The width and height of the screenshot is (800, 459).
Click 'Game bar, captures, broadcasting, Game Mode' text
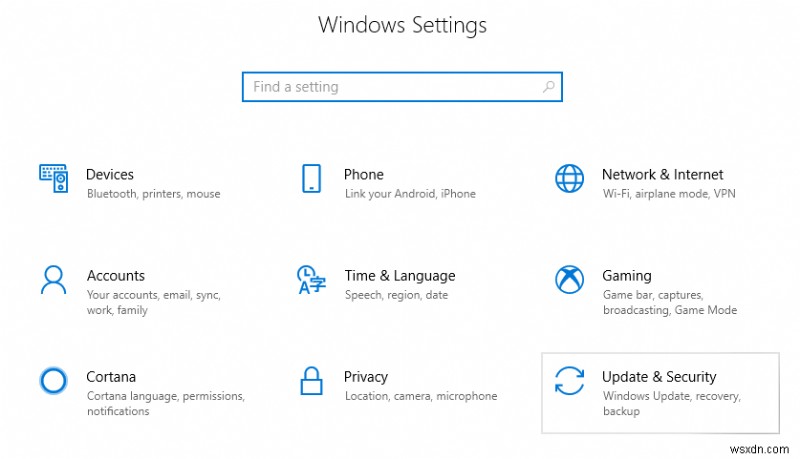coord(670,302)
